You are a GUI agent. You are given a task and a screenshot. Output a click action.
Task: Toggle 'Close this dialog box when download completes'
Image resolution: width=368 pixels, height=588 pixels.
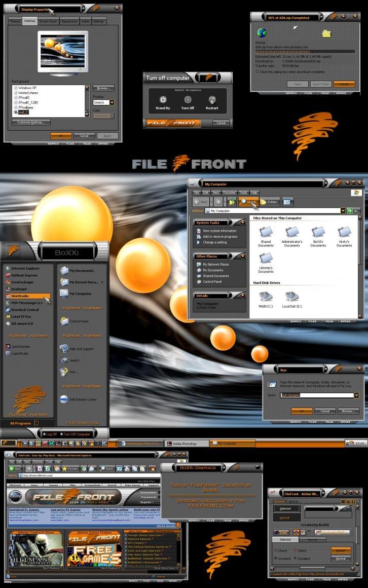tap(257, 71)
